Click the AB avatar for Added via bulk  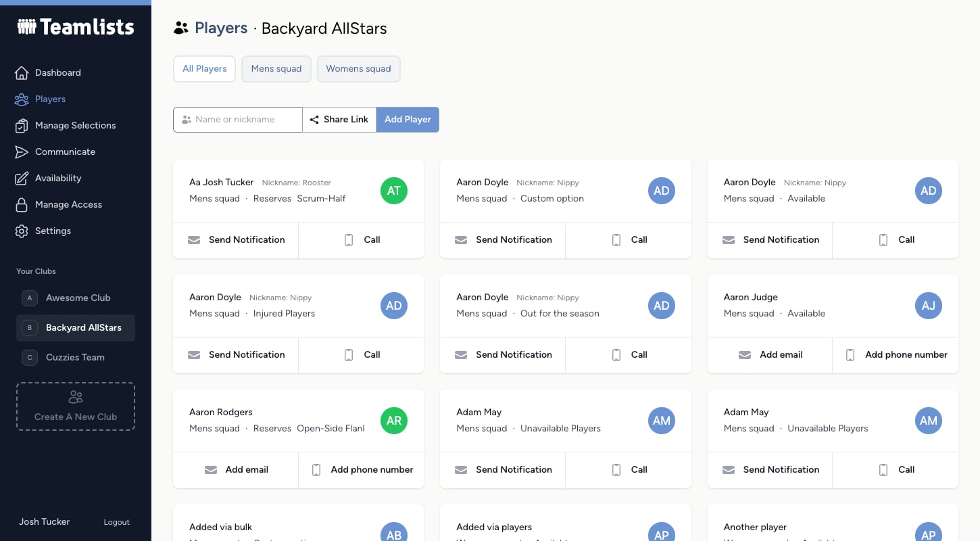[x=394, y=532]
